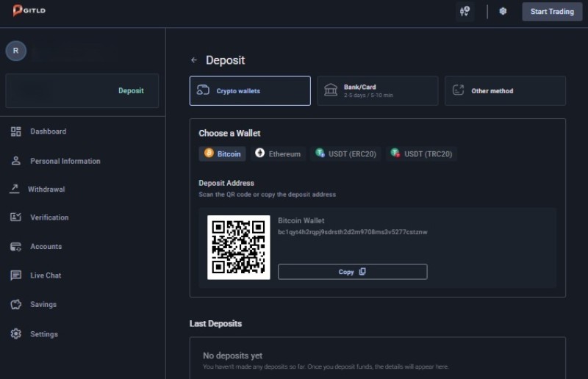The width and height of the screenshot is (588, 379).
Task: Click the Savings piggy bank icon
Action: click(x=16, y=304)
